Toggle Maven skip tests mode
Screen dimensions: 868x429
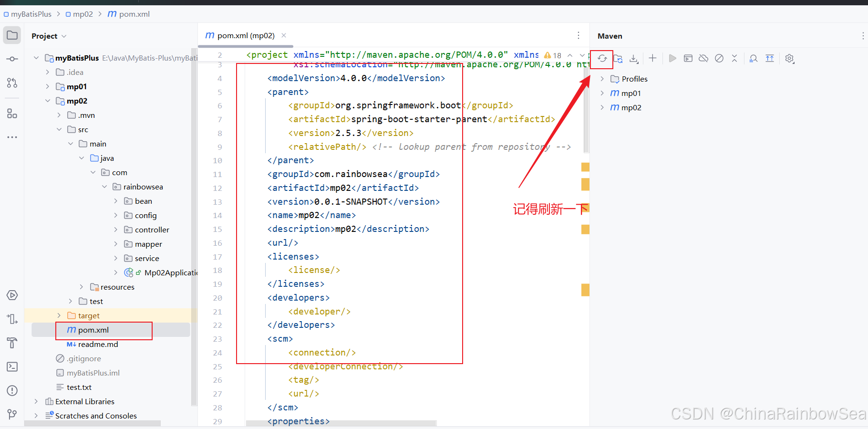[719, 58]
